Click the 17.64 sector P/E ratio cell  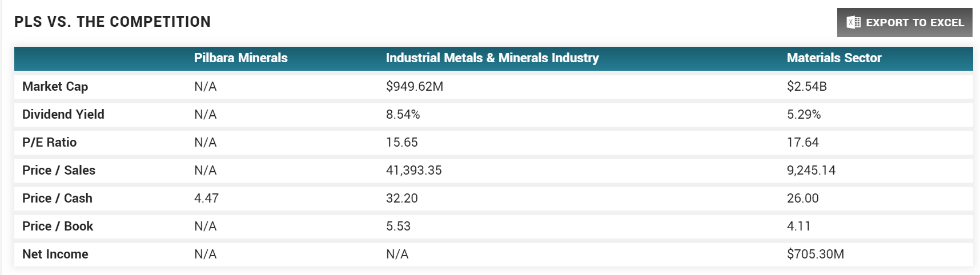click(x=802, y=143)
